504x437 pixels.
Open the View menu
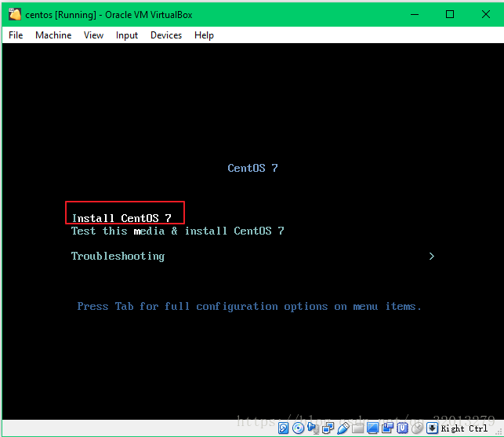point(93,35)
